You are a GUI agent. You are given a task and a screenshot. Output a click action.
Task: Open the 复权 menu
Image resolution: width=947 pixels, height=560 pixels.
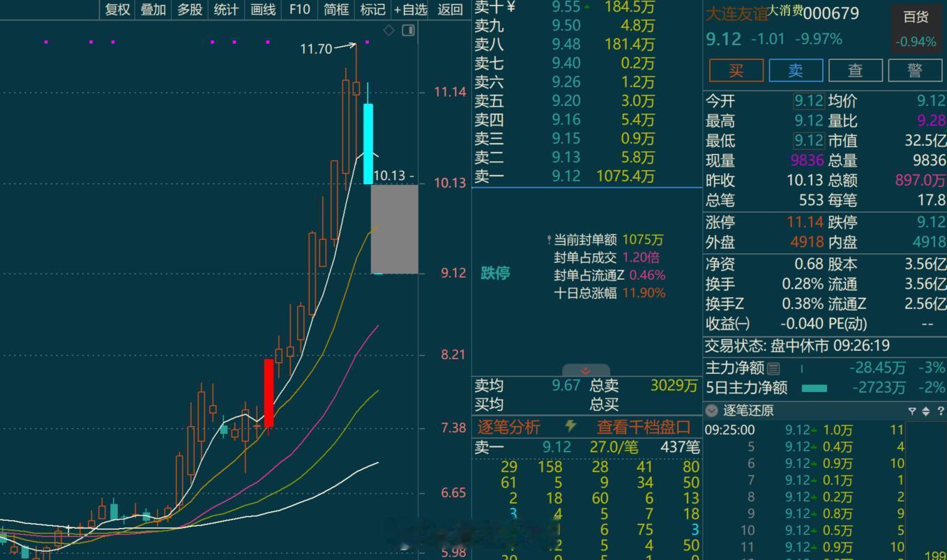117,9
